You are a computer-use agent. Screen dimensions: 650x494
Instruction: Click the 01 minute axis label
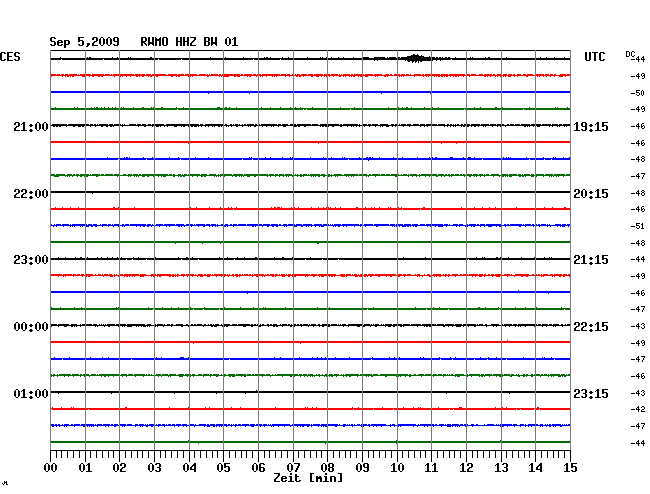tap(85, 468)
